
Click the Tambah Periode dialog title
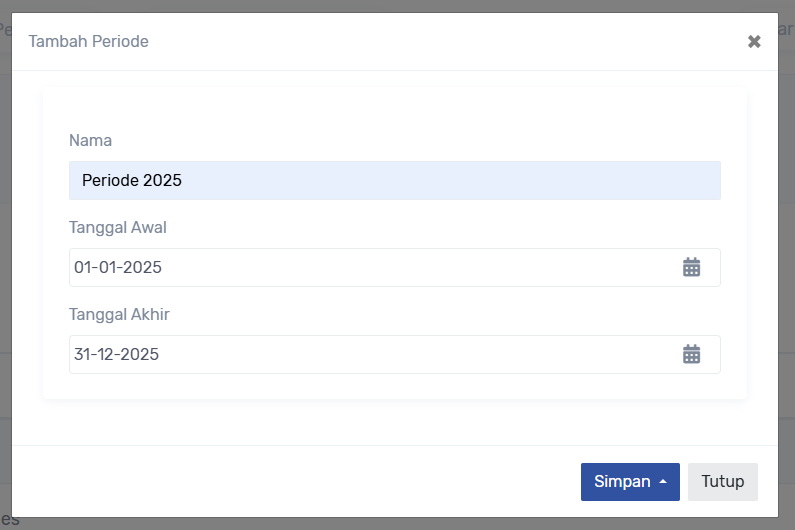[x=88, y=41]
